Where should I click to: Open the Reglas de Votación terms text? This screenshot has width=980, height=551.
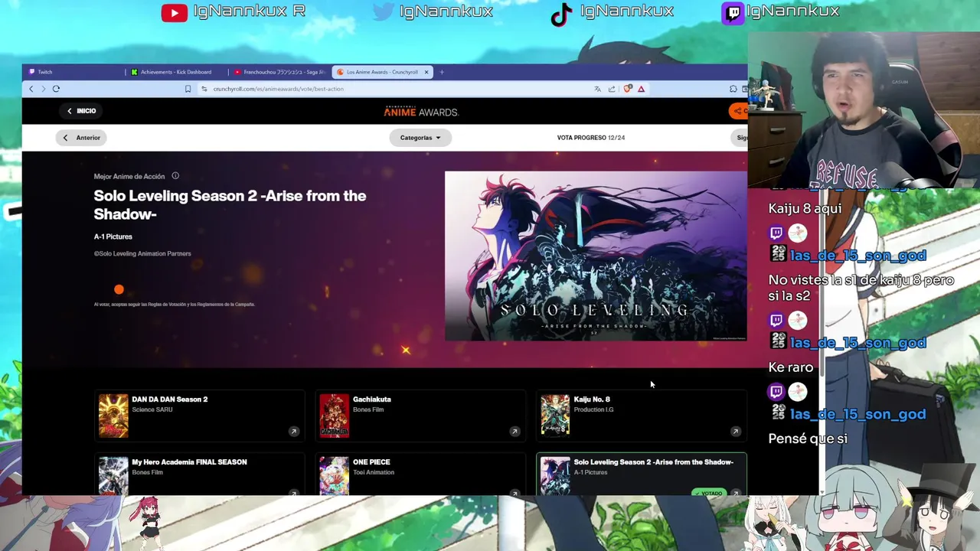pos(175,305)
